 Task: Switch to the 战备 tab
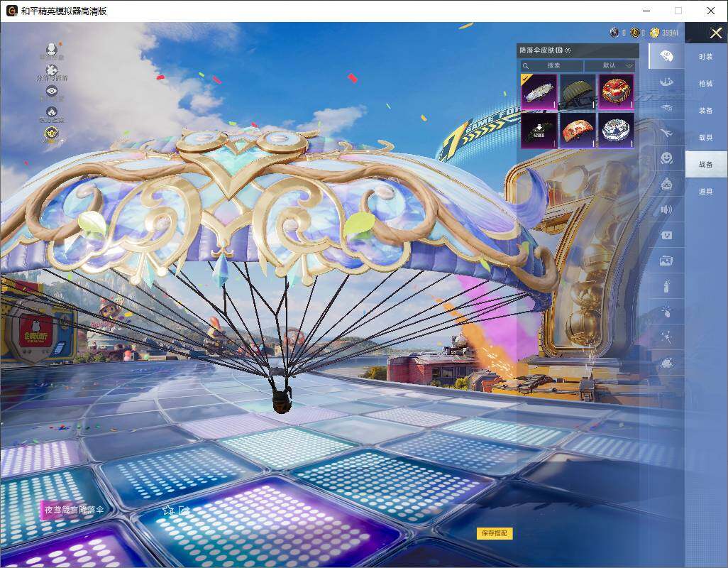(706, 165)
